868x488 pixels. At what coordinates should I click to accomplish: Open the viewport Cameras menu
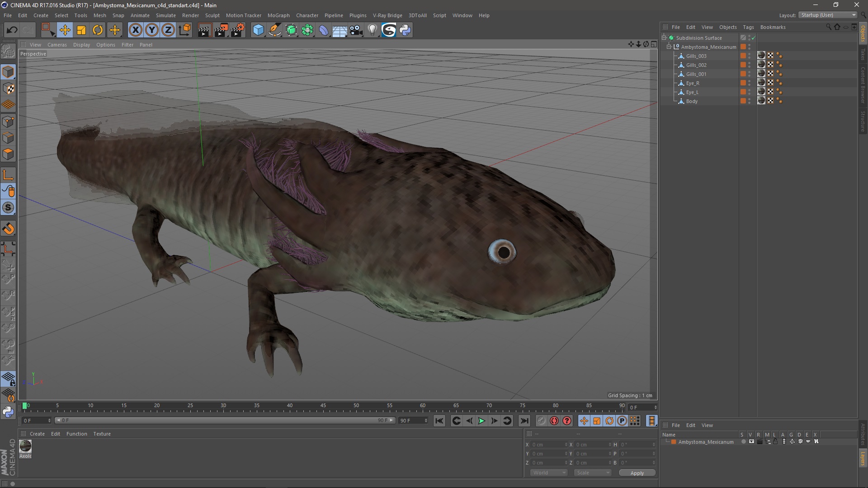pyautogui.click(x=57, y=45)
